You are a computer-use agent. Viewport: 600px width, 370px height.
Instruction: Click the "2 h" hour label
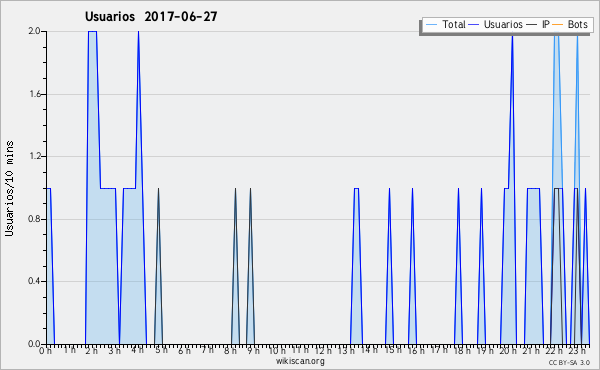tap(91, 351)
